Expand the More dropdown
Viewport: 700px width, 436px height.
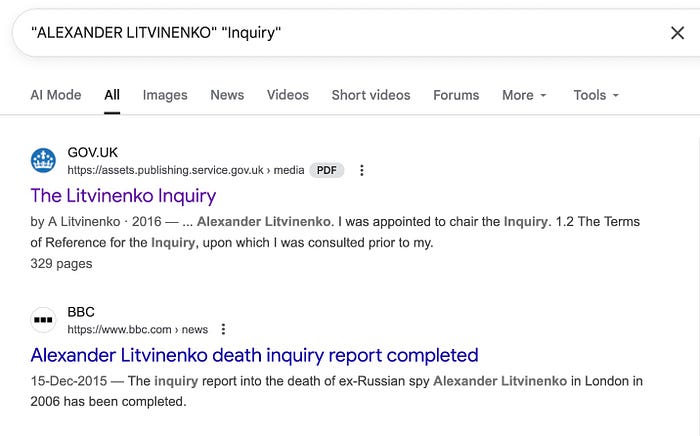[x=524, y=95]
